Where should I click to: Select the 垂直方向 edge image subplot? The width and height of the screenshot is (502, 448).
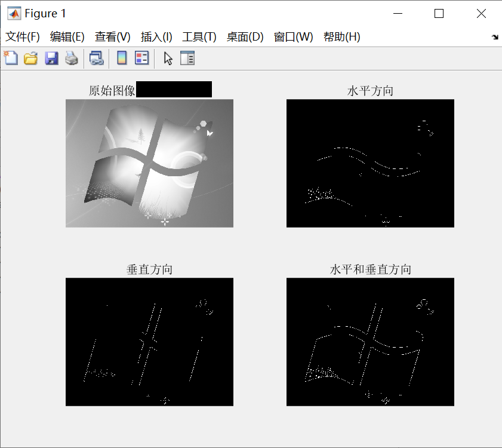tap(149, 342)
